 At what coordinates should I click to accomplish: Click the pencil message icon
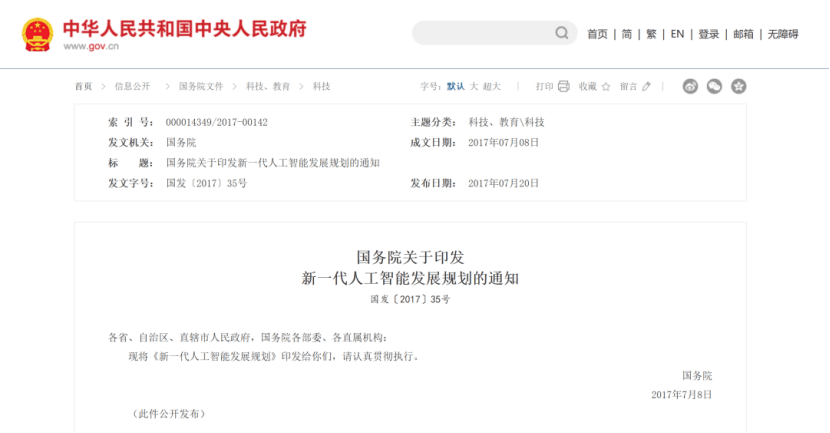coord(647,87)
